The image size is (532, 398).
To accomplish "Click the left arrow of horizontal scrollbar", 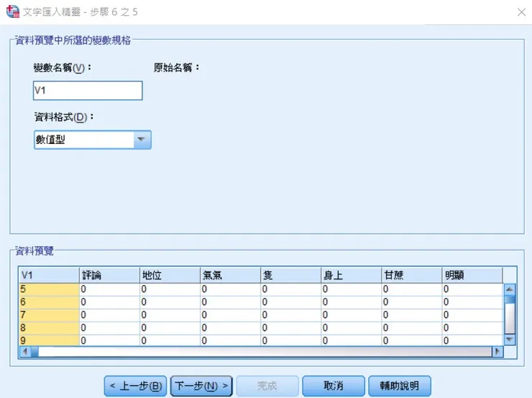I will (25, 351).
